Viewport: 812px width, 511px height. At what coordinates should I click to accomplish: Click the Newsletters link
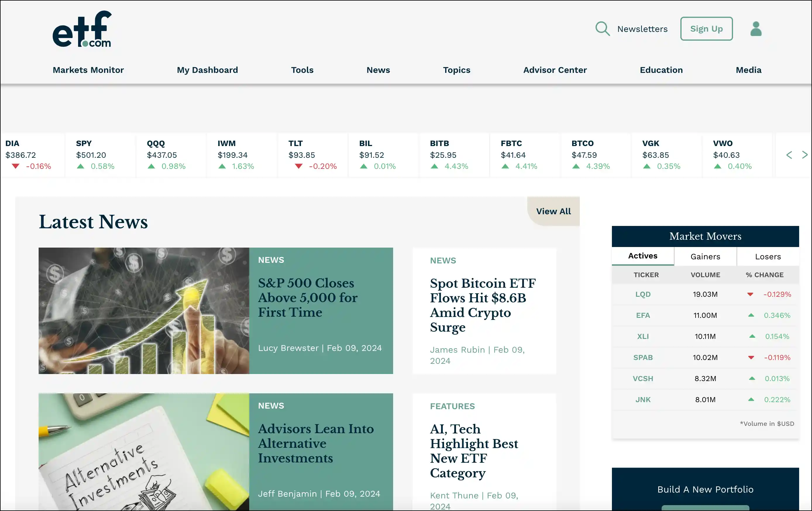[x=642, y=29]
